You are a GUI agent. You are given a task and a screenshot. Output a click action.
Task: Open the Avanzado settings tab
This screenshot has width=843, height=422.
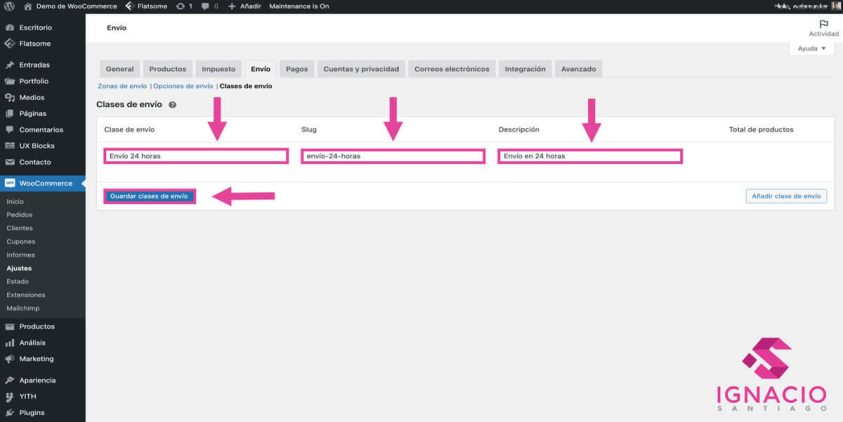[578, 69]
